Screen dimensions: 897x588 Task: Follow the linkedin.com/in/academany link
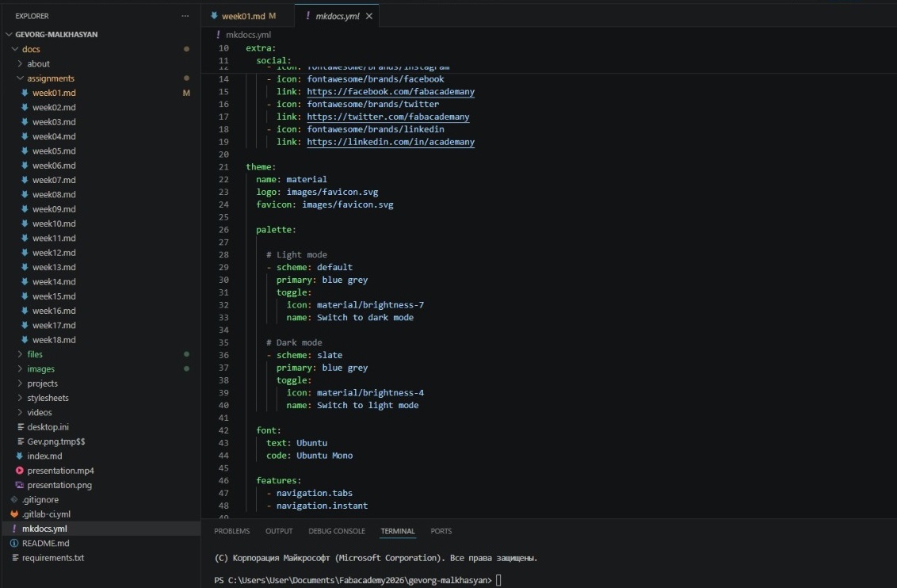pyautogui.click(x=391, y=142)
